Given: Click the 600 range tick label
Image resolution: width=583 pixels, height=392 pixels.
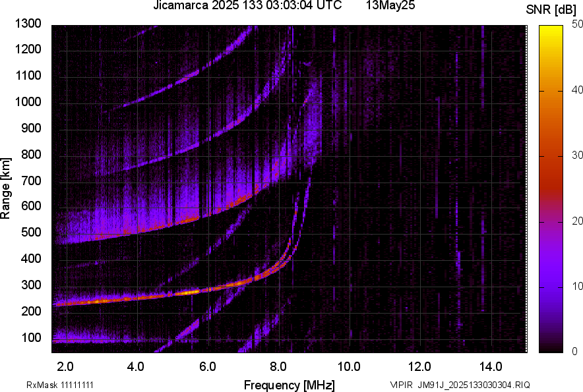Looking at the screenshot, I should point(31,206).
